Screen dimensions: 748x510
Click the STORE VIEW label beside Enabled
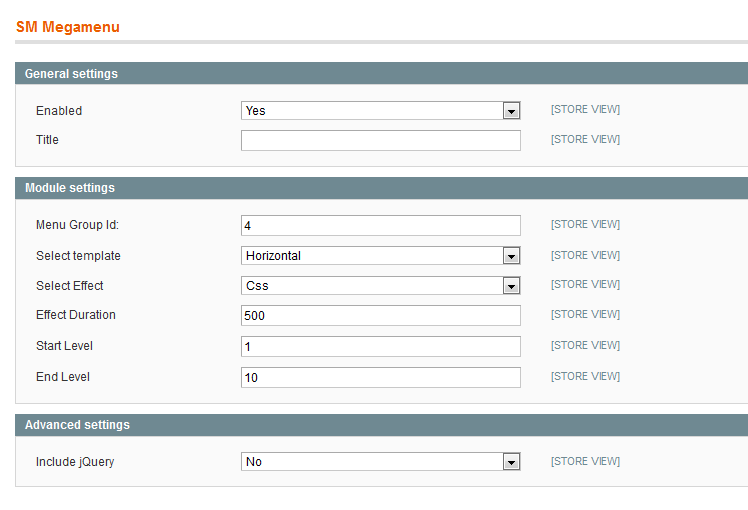(585, 110)
